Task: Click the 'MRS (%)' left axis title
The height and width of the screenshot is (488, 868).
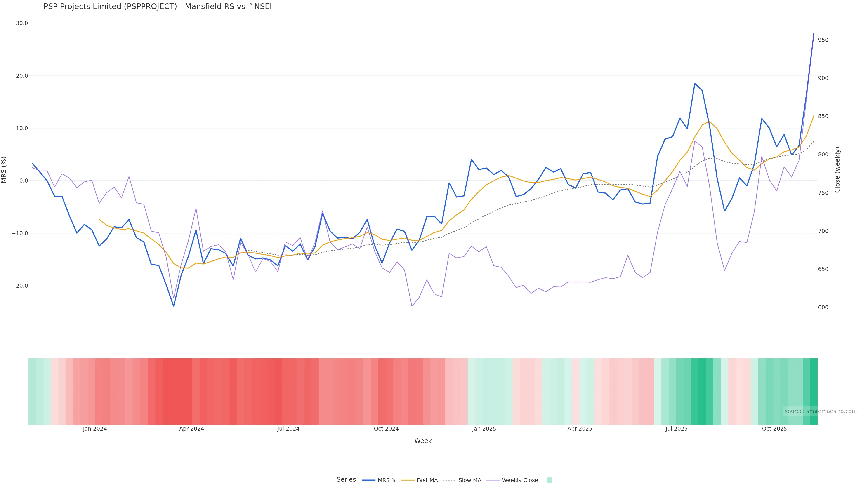Action: coord(4,170)
